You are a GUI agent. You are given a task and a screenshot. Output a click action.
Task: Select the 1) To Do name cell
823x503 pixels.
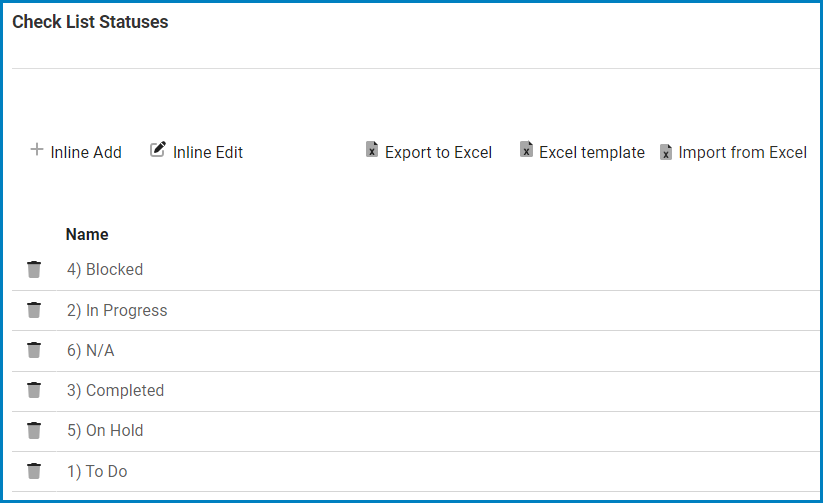point(97,471)
